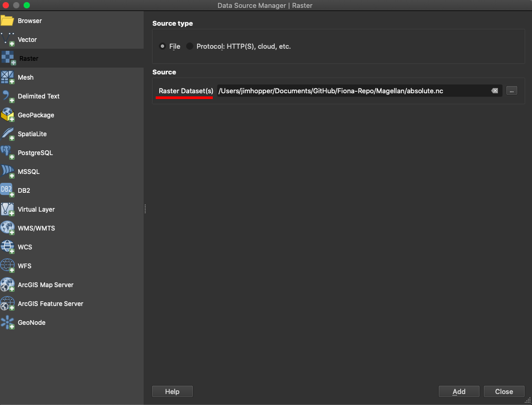Select the GeoNode source icon
The image size is (532, 405).
[x=8, y=323]
